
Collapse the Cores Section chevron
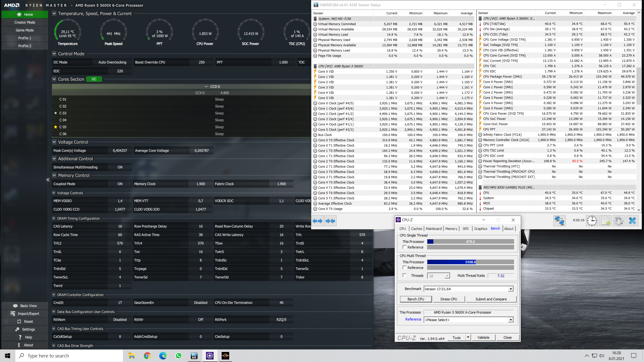click(54, 79)
